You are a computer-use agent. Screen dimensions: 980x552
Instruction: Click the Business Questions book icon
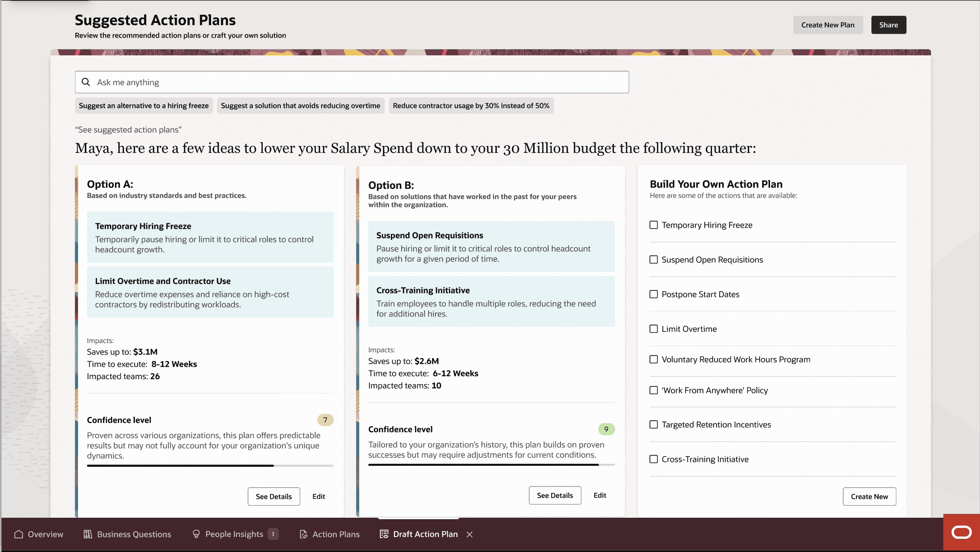click(x=88, y=534)
